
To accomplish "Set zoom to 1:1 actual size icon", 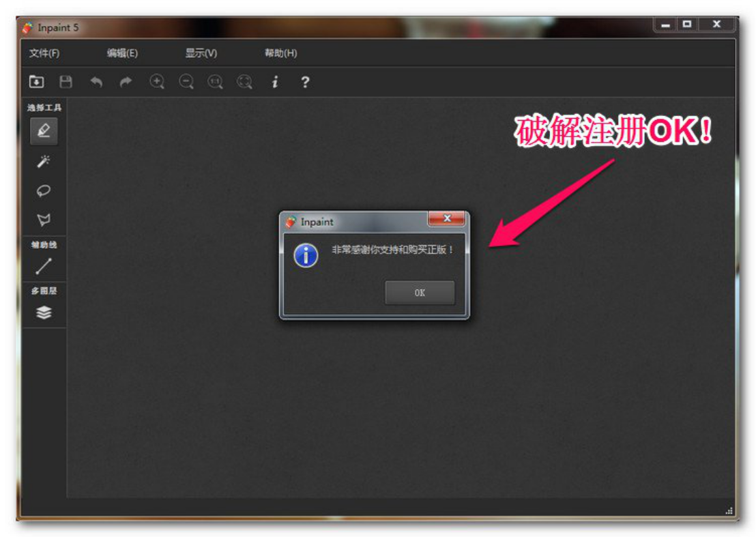I will pyautogui.click(x=216, y=82).
